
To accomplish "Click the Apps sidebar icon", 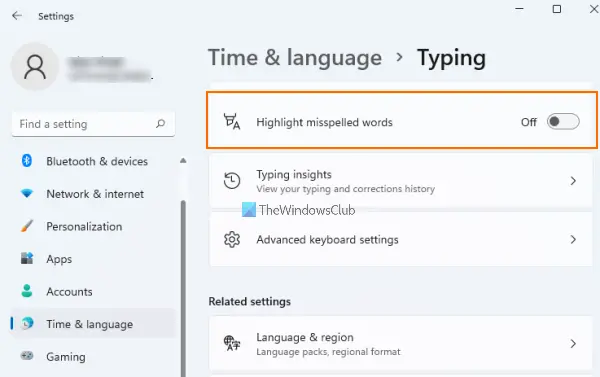I will [27, 259].
